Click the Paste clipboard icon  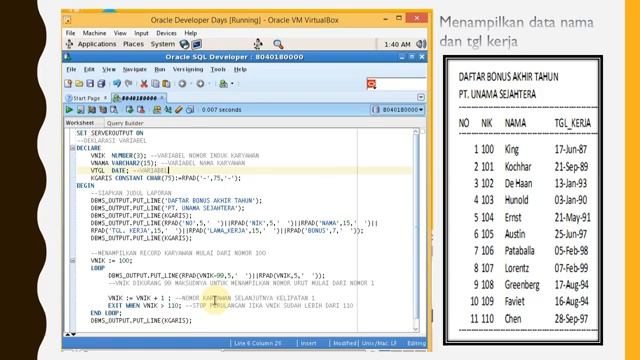pyautogui.click(x=166, y=84)
